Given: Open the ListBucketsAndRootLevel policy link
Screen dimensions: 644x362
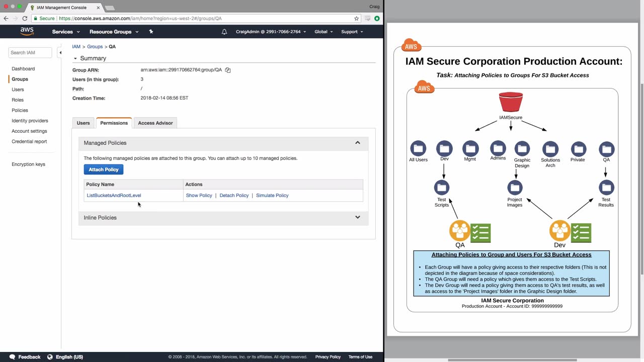Looking at the screenshot, I should coord(114,196).
